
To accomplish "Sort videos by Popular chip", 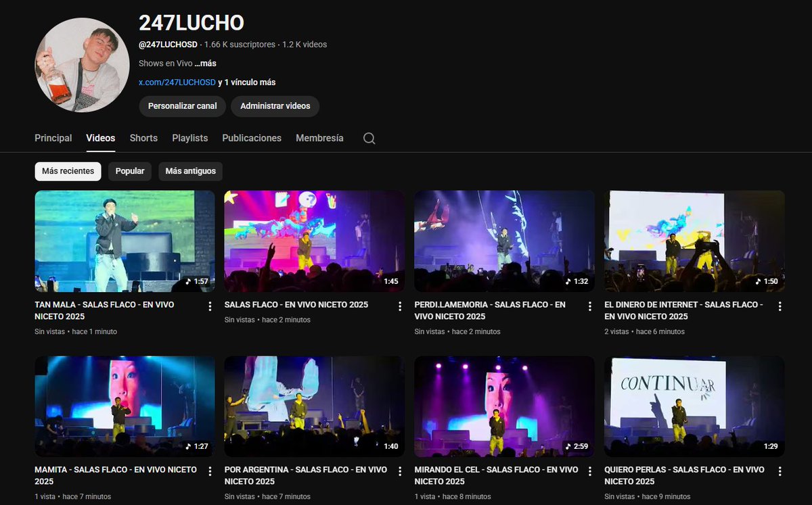I will tap(130, 171).
